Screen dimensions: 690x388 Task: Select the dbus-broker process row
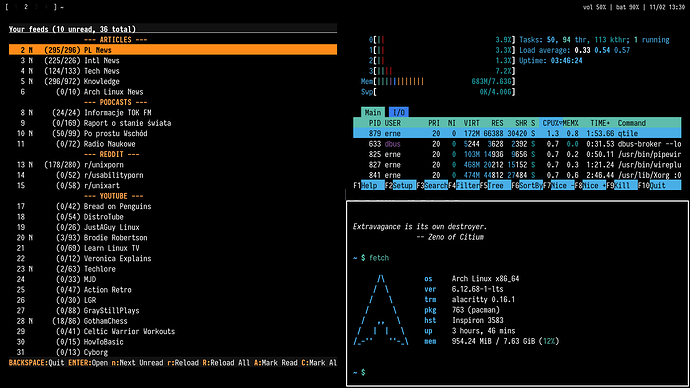pos(517,144)
